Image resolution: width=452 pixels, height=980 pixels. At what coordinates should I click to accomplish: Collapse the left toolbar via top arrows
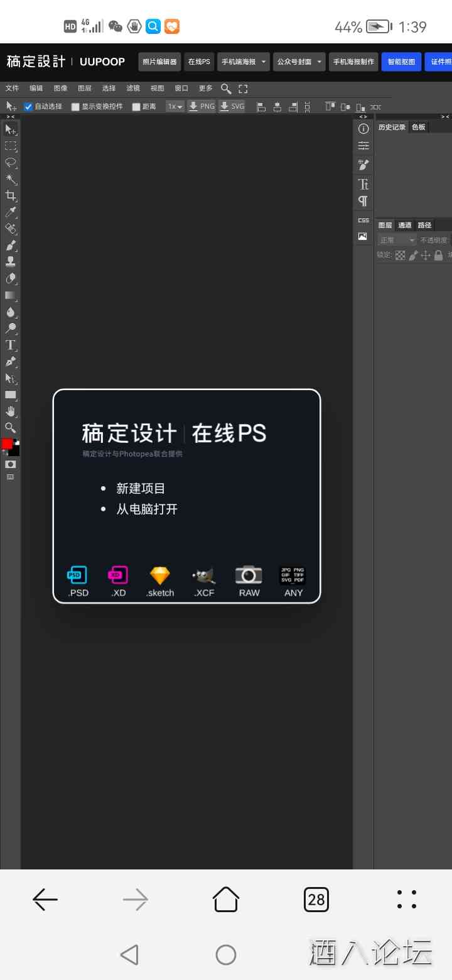[x=10, y=117]
